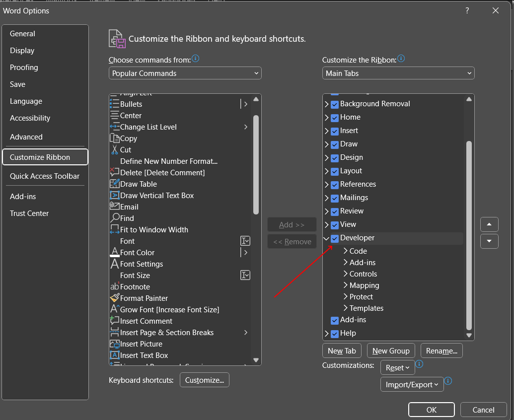Expand the Controls group

tap(346, 274)
